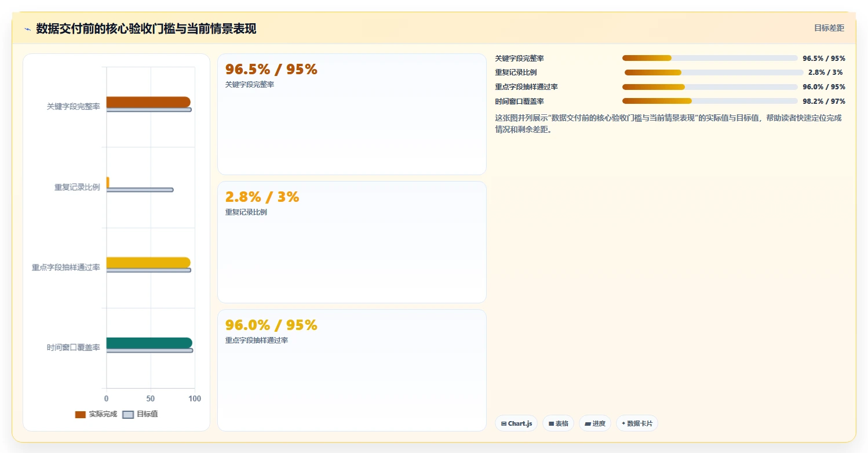
Task: Click the small progress value 2.8% / 3%
Action: click(x=826, y=73)
